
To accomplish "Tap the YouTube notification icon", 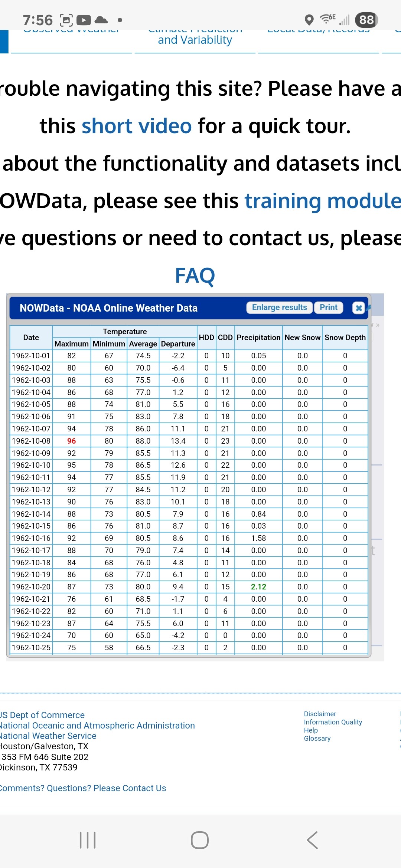I will [x=84, y=20].
